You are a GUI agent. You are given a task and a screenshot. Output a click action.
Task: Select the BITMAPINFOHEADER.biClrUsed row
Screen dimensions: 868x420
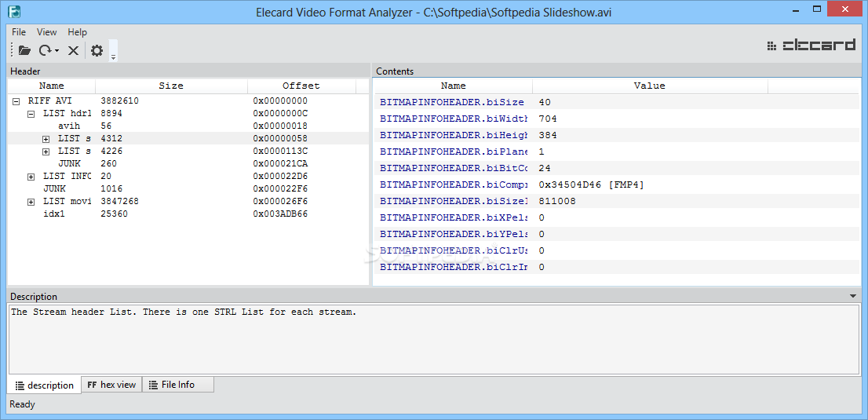click(617, 250)
